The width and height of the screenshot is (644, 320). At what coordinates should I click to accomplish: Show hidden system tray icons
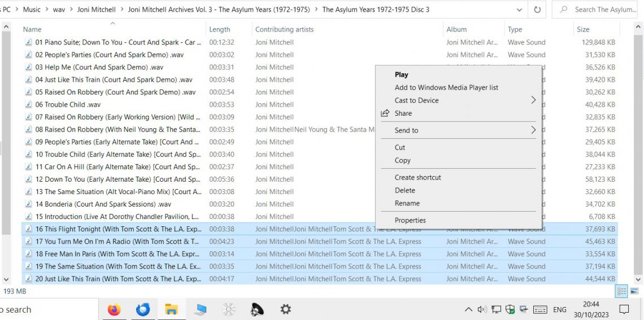click(468, 309)
